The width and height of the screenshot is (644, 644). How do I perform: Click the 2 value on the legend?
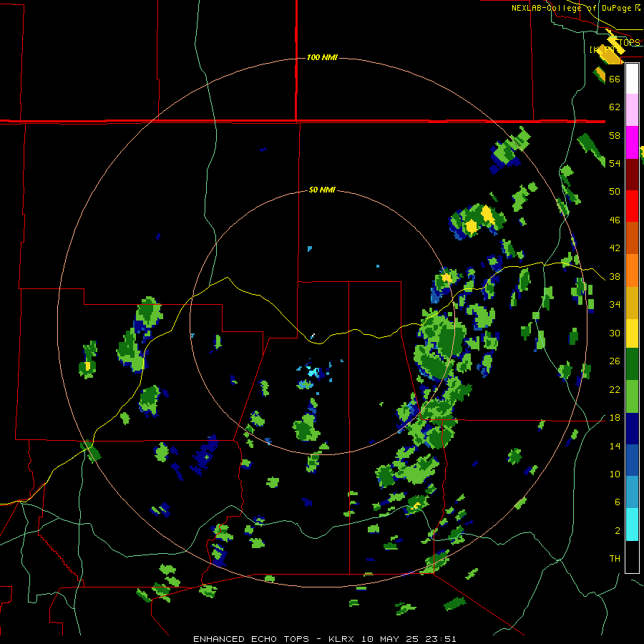point(618,531)
